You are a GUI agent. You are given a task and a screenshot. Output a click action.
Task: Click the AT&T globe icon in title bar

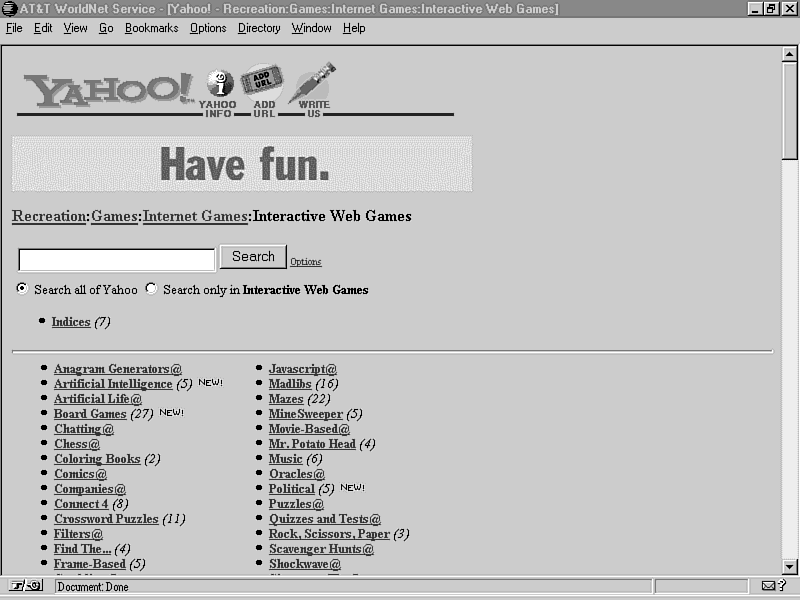pyautogui.click(x=10, y=9)
